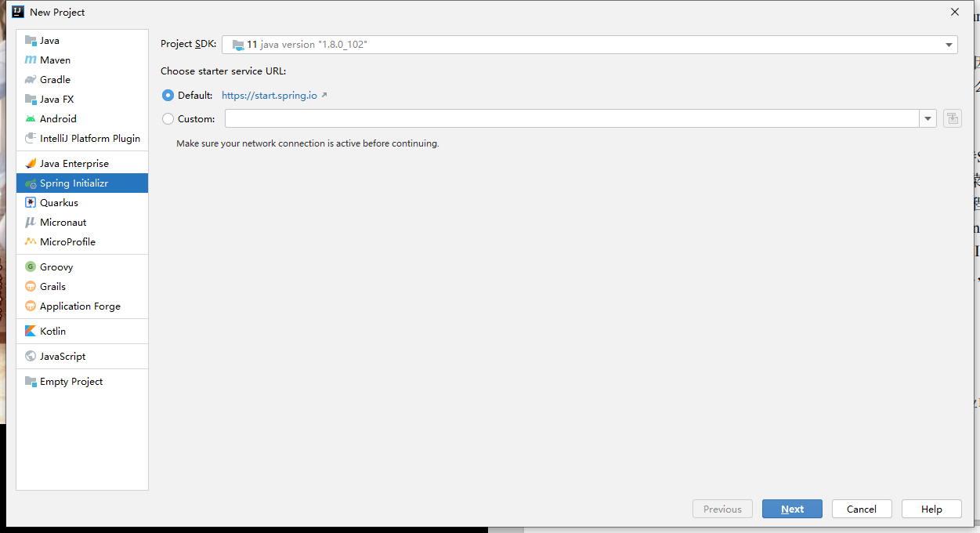
Task: Select the Java folder icon in sidebar
Action: (x=31, y=41)
